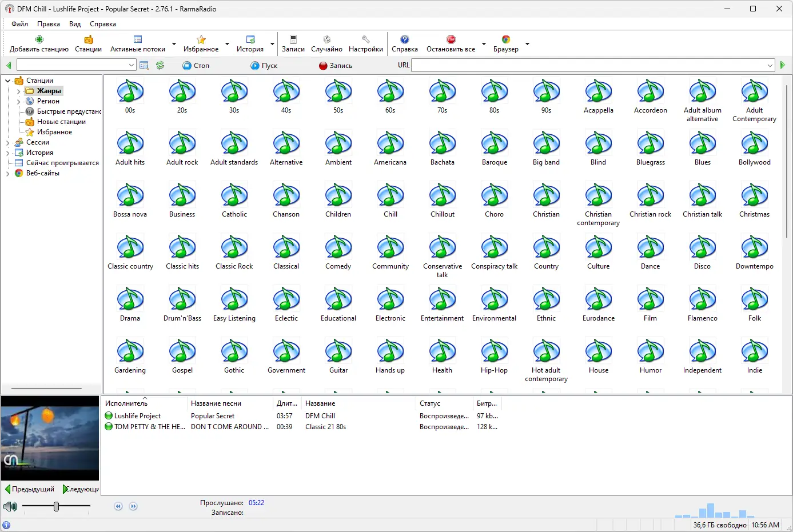Image resolution: width=793 pixels, height=532 pixels.
Task: Open the URL combo box dropdown
Action: [x=770, y=66]
